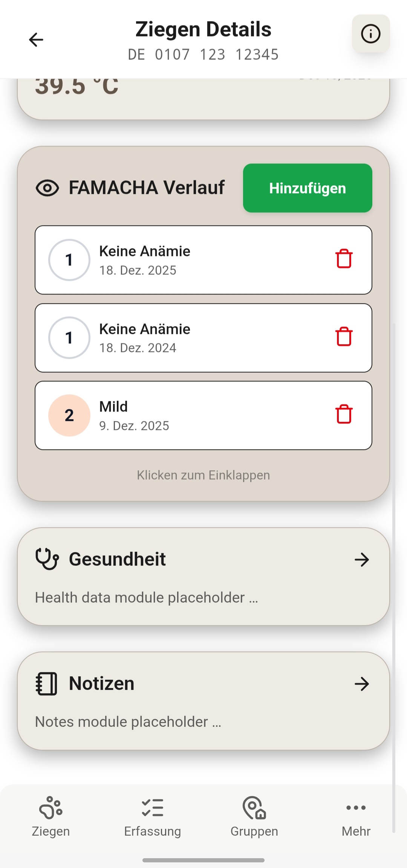Collapse list via Klicken zum Einklappen

click(203, 475)
